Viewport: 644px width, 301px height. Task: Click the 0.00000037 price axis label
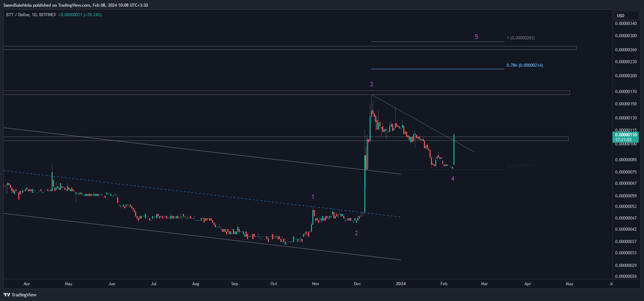click(626, 242)
